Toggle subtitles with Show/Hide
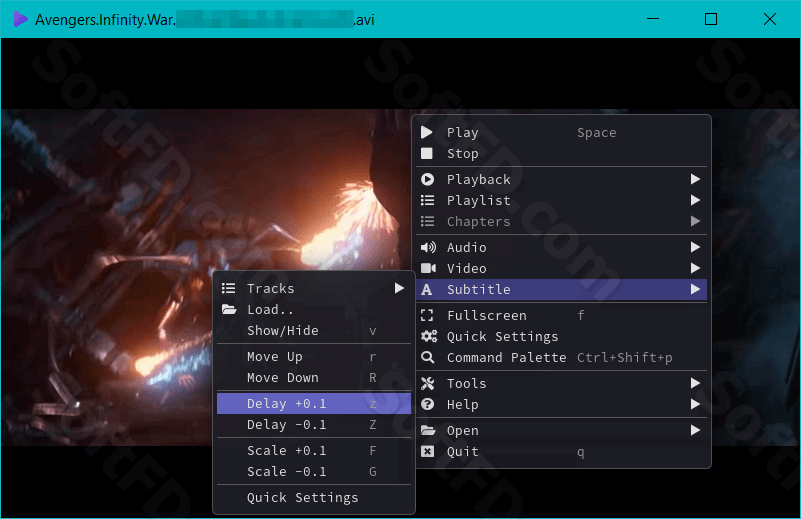The height and width of the screenshot is (519, 801). coord(314,331)
